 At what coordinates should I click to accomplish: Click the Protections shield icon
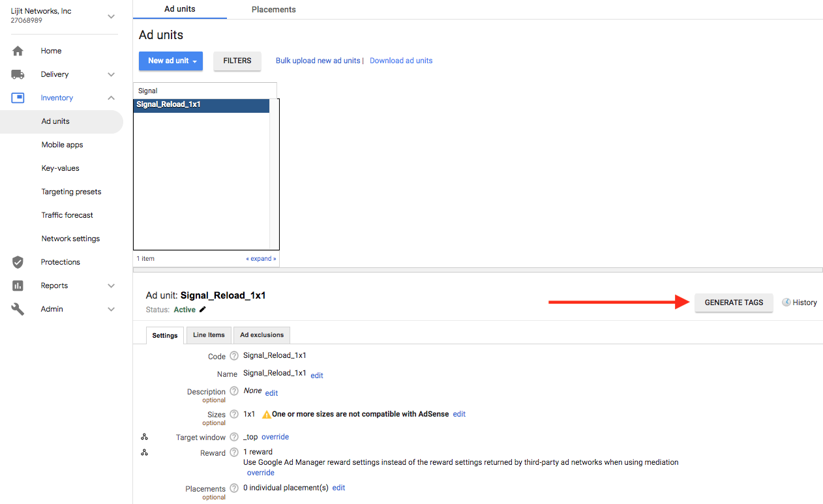(18, 262)
